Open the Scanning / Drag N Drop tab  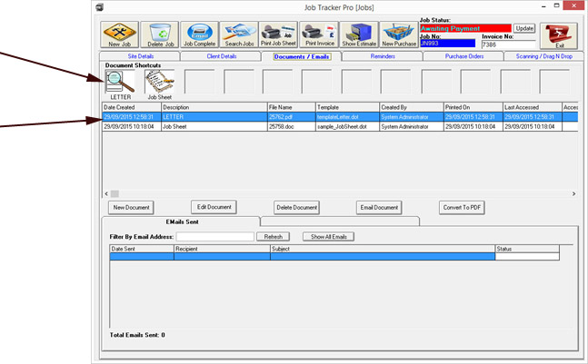(543, 56)
